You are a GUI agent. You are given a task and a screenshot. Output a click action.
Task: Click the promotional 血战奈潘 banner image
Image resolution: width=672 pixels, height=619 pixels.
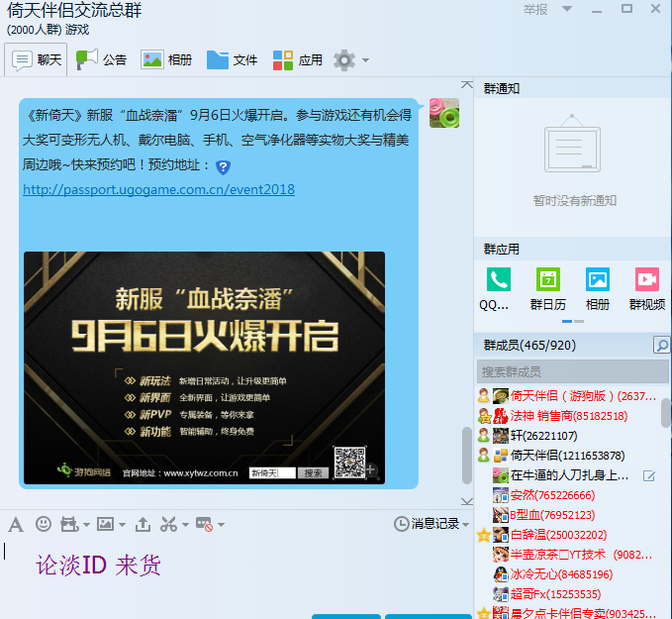(x=204, y=368)
